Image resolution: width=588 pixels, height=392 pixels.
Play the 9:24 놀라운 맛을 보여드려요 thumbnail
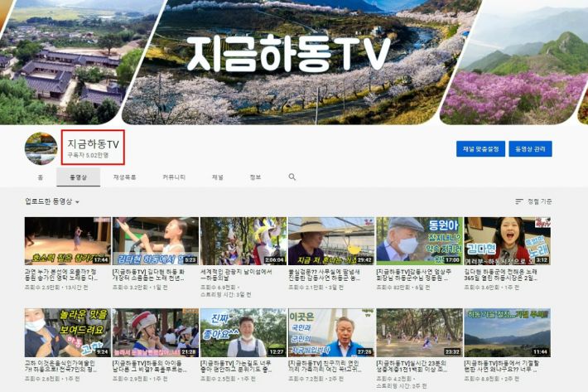(x=68, y=332)
